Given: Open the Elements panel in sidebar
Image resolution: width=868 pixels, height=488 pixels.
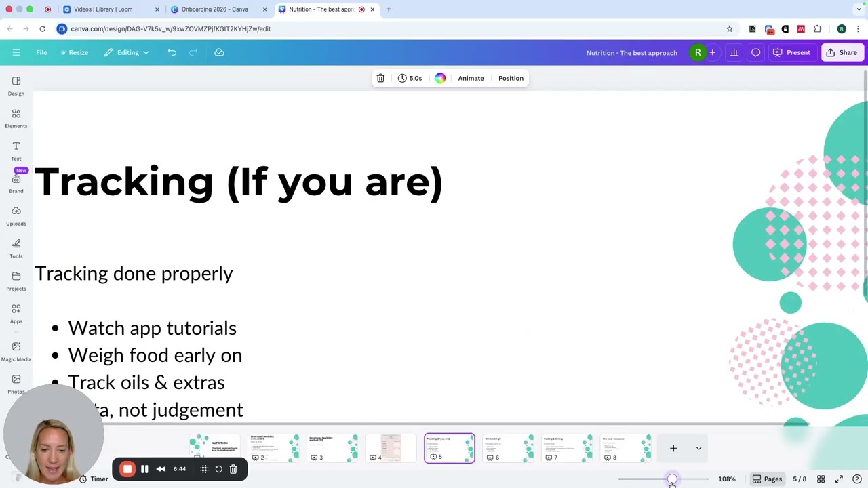Looking at the screenshot, I should [16, 118].
